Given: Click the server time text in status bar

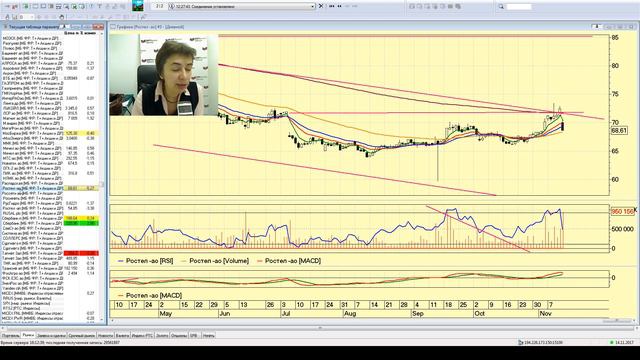Looking at the screenshot, I should pos(60,342).
